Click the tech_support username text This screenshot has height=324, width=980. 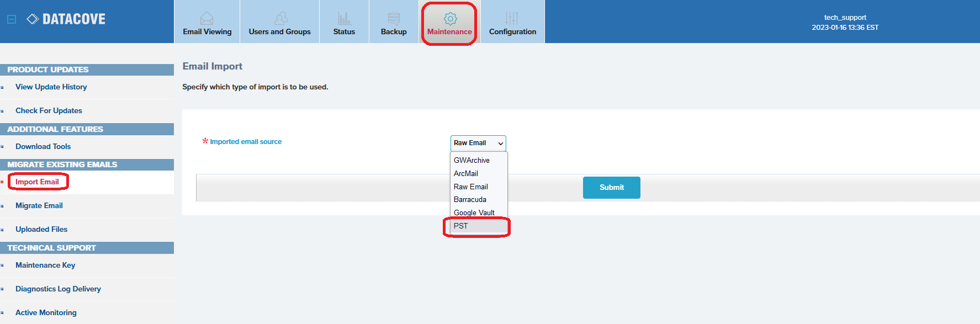pos(845,18)
